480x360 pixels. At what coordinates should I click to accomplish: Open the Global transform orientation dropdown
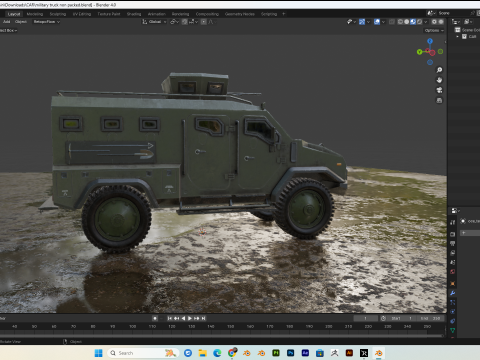[154, 22]
